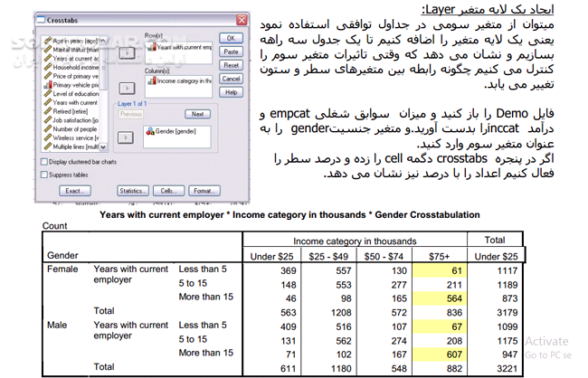The height and width of the screenshot is (378, 588).
Task: Close the Crosstabs dialog with X
Action: (242, 20)
